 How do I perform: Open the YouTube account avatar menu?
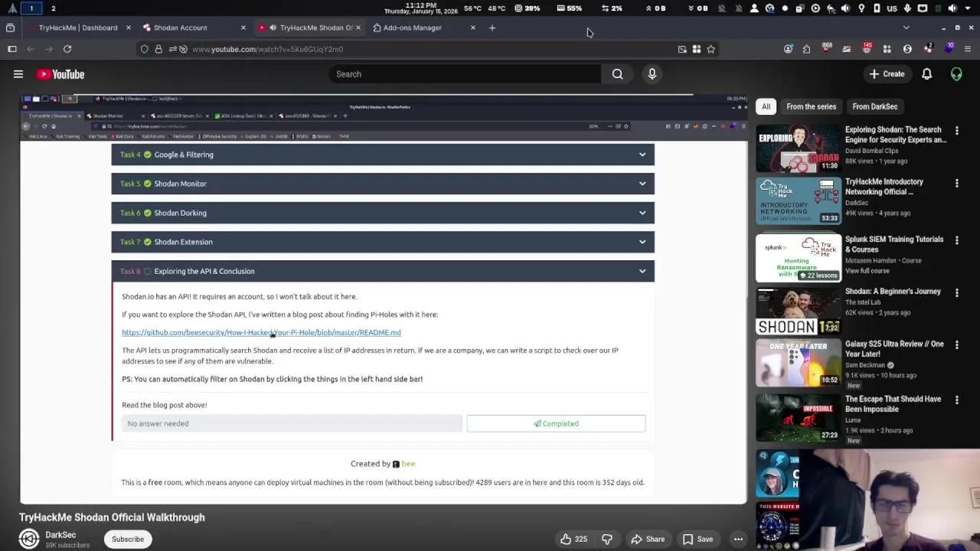pyautogui.click(x=956, y=74)
